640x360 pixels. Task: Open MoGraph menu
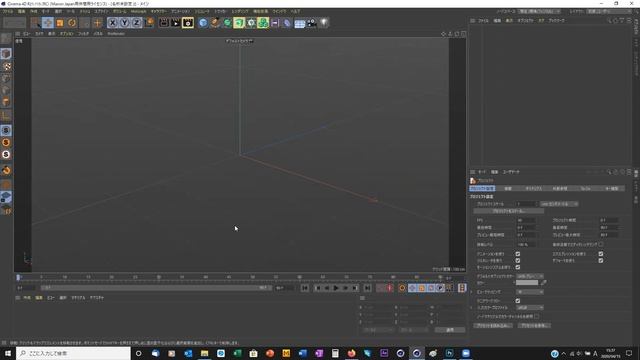tap(138, 11)
